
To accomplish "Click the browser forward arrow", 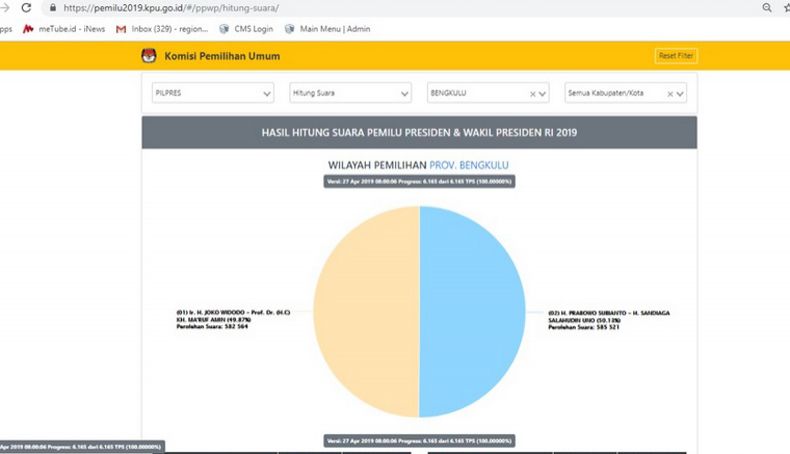I will coord(5,8).
